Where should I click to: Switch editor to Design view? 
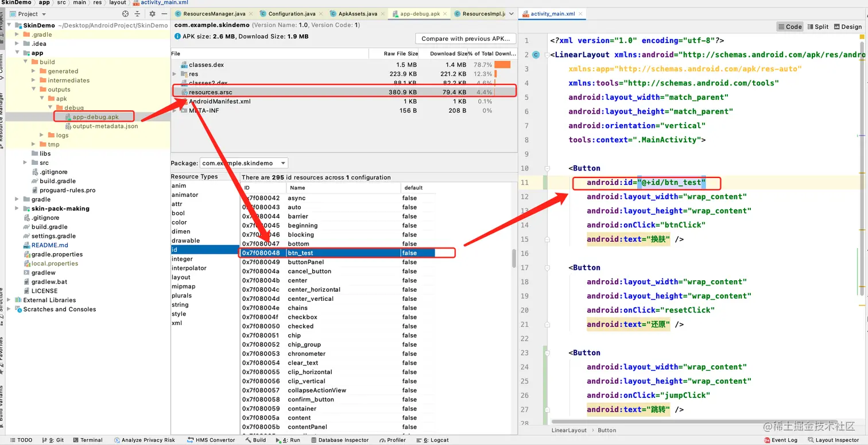[x=847, y=26]
